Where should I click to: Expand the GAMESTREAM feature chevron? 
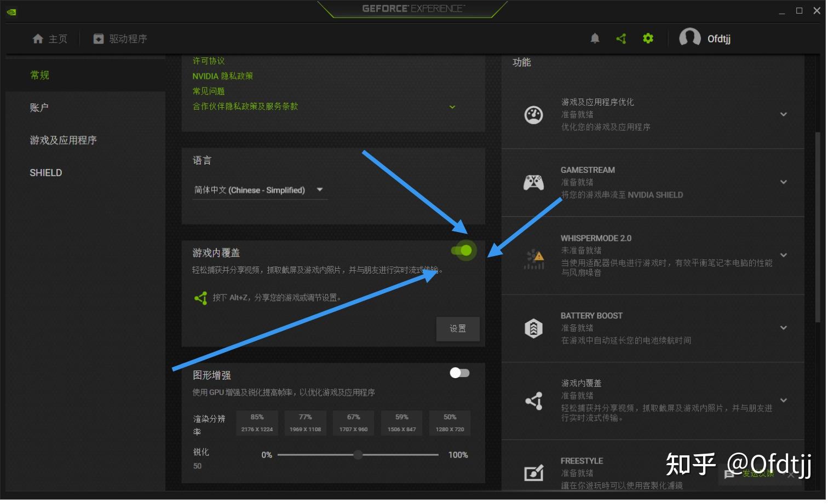(x=784, y=182)
